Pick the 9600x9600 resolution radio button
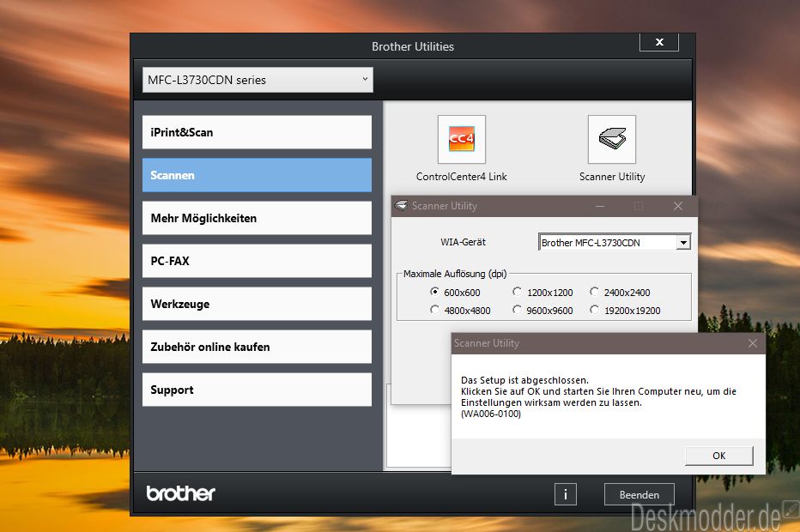This screenshot has width=800, height=532. [517, 310]
